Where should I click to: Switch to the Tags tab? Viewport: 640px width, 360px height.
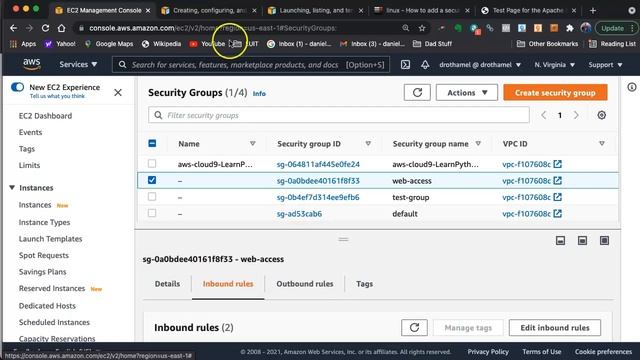[364, 284]
